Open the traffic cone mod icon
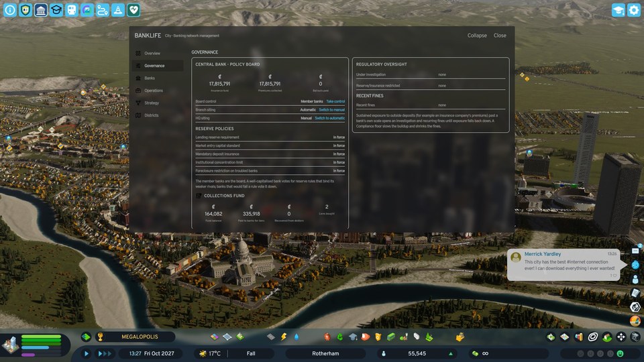This screenshot has width=644, height=362. pyautogui.click(x=118, y=10)
